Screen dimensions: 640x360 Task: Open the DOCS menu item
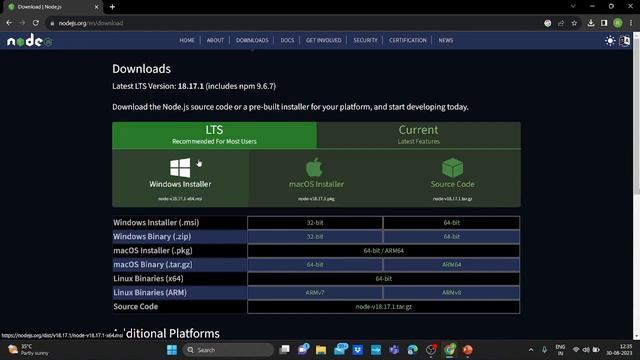pyautogui.click(x=287, y=40)
